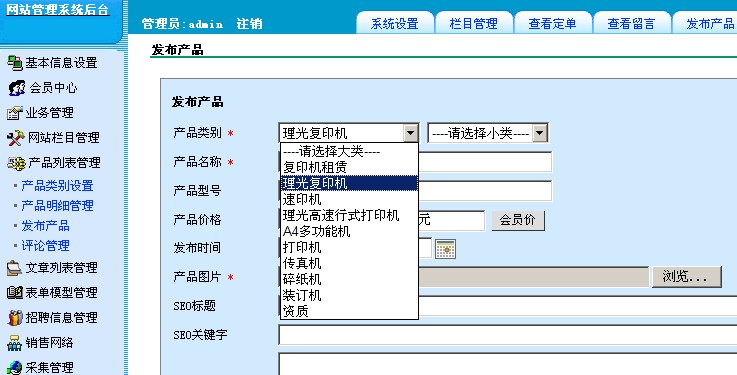
Task: Switch to 查看留言 tab
Action: [632, 23]
